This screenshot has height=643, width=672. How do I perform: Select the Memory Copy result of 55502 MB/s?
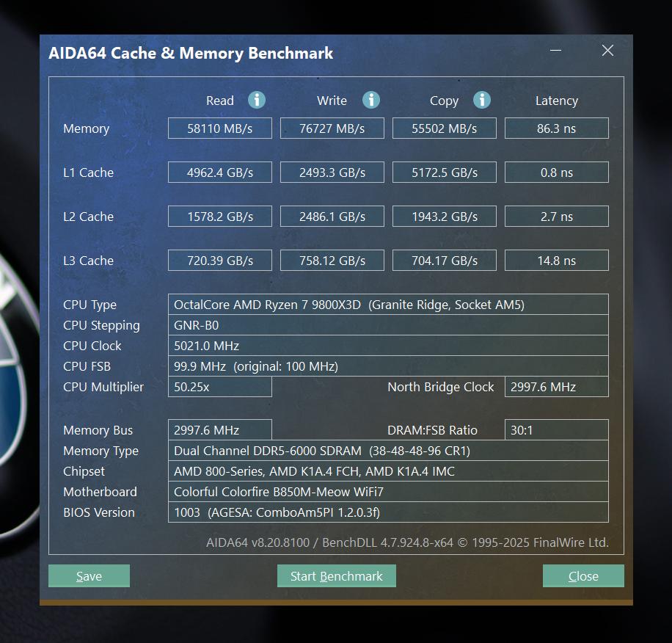point(444,128)
